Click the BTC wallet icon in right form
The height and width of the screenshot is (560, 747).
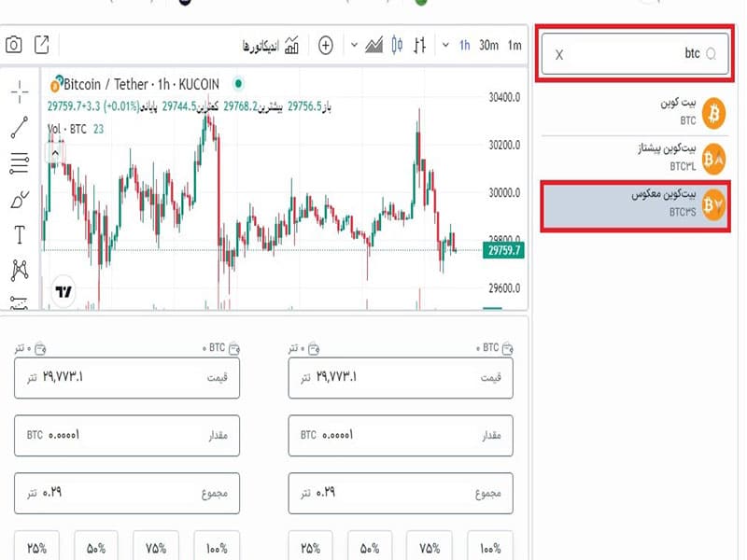pos(507,349)
